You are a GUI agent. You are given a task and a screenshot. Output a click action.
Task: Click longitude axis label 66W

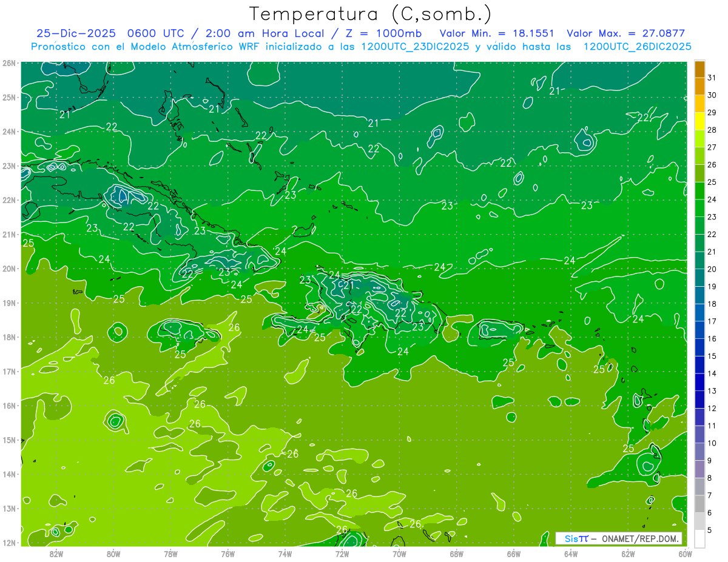point(514,554)
